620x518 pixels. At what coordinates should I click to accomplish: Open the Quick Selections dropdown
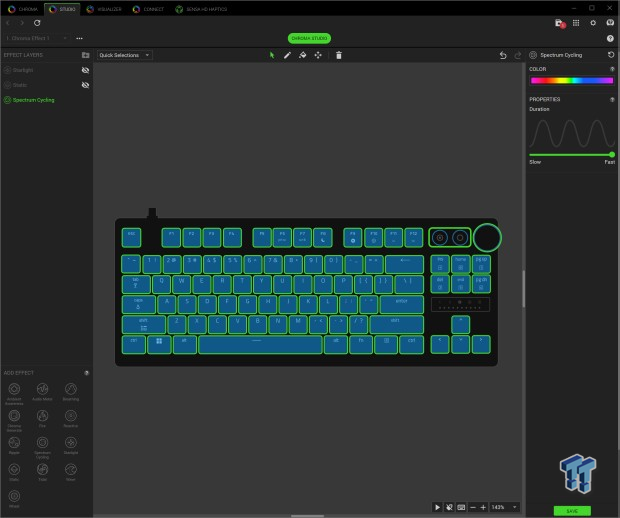tap(125, 55)
